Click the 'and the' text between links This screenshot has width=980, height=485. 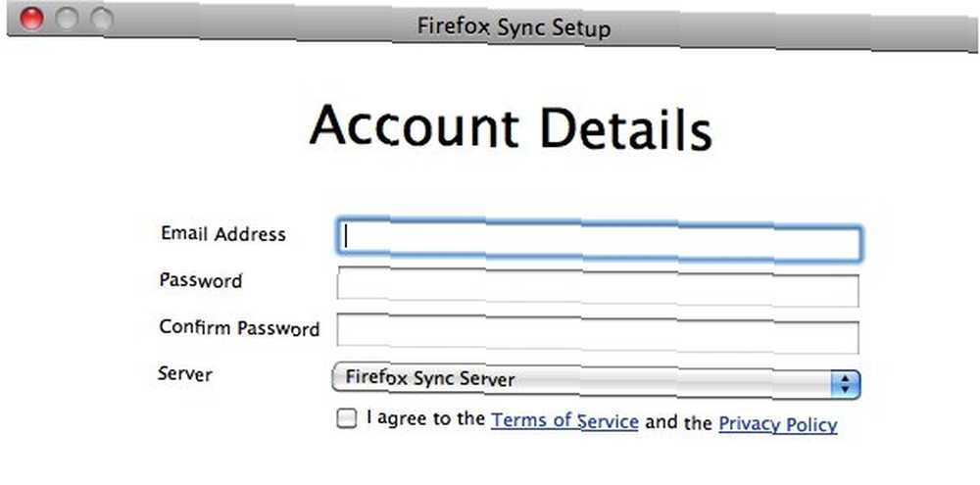click(x=678, y=423)
